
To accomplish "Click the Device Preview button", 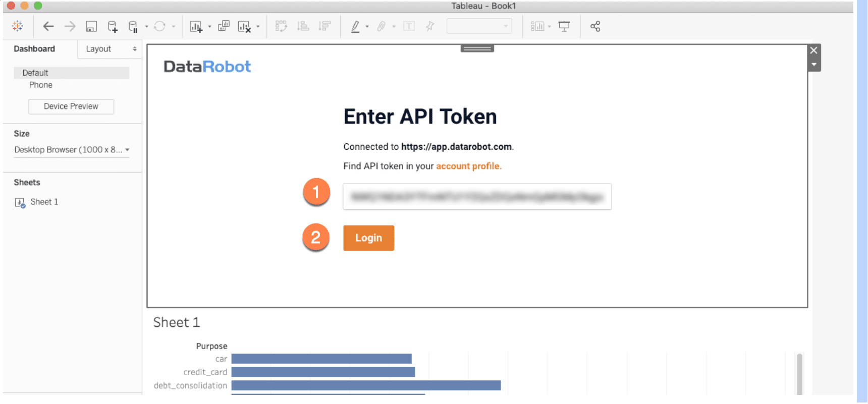I will [71, 106].
